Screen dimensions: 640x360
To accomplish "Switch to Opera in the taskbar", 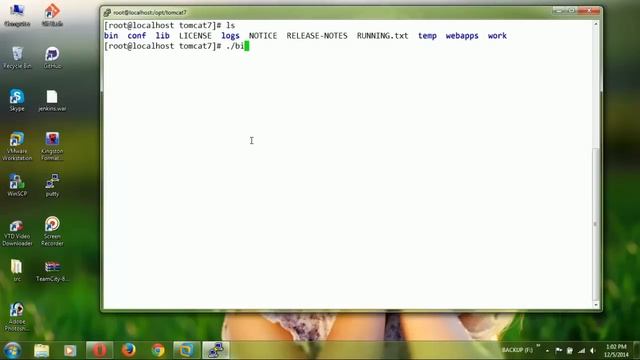I will click(x=100, y=350).
